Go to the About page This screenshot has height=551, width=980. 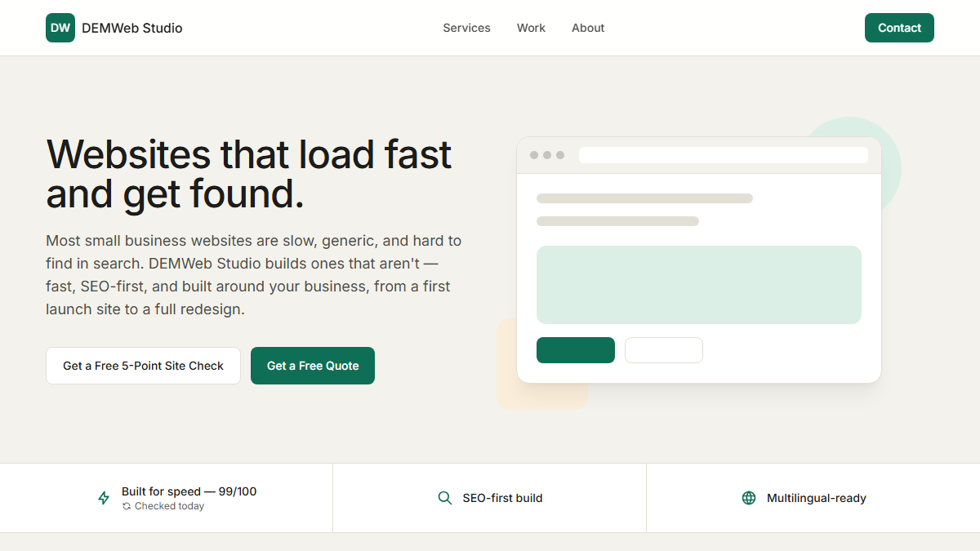point(588,28)
